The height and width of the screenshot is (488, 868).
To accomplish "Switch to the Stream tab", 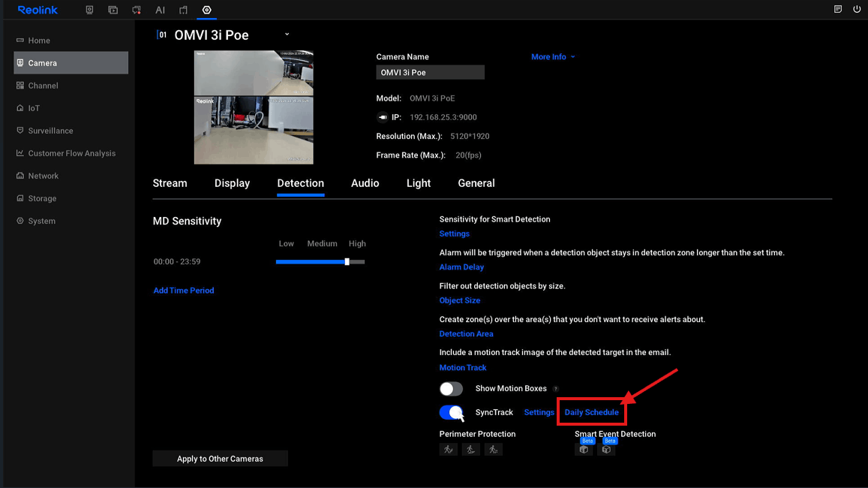I will point(170,183).
